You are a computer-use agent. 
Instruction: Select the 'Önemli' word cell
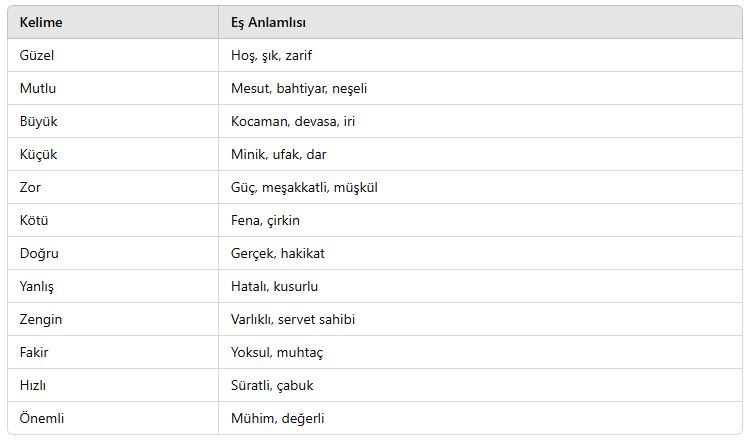pos(113,418)
